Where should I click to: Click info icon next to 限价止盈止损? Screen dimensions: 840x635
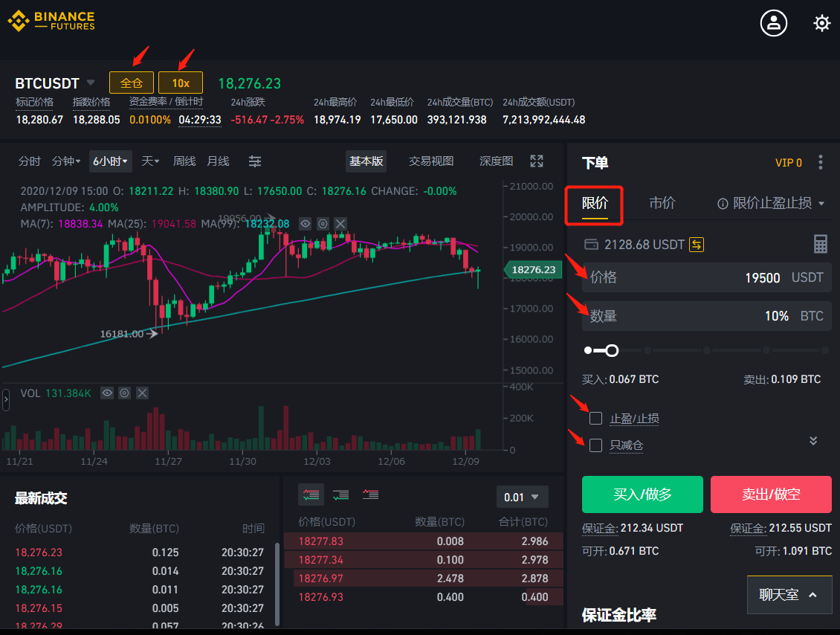[723, 203]
